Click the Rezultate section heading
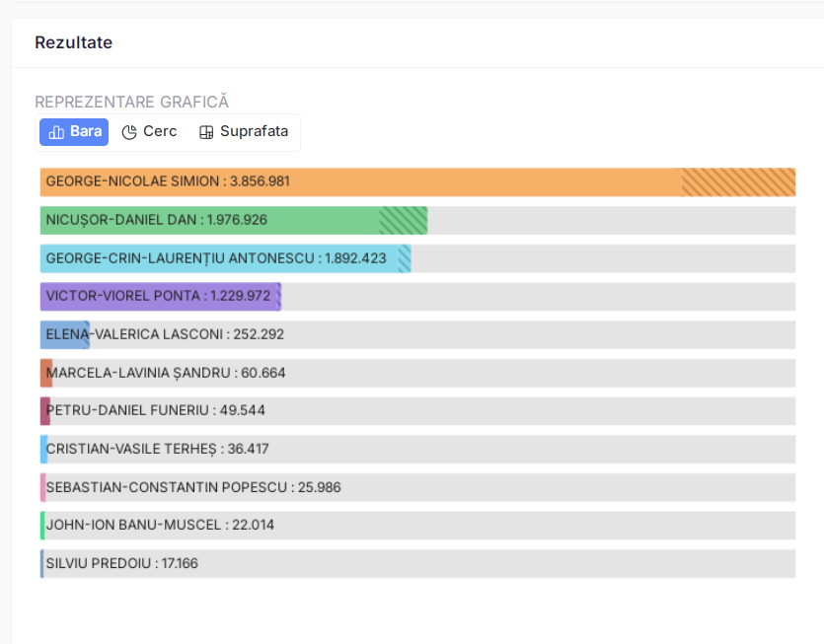This screenshot has width=824, height=644. 73,42
